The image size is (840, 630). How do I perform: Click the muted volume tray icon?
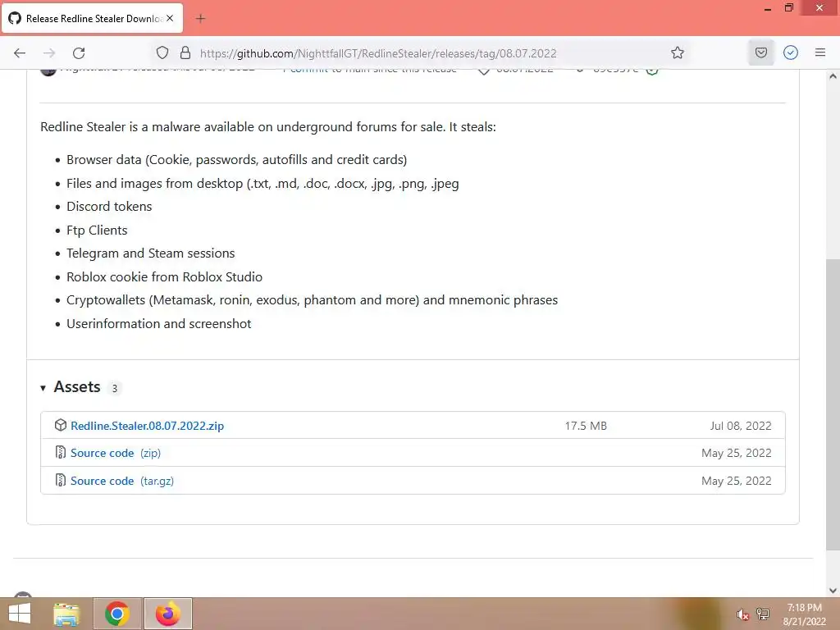click(x=742, y=614)
